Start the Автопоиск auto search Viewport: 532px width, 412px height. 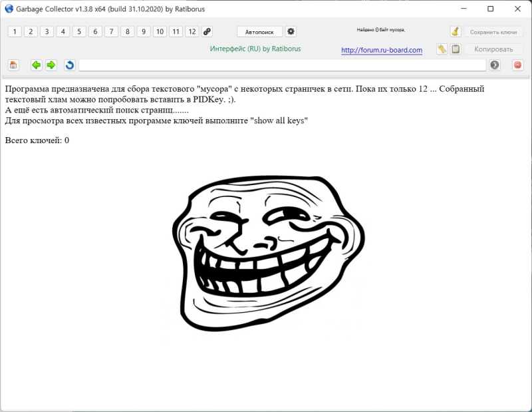click(259, 32)
